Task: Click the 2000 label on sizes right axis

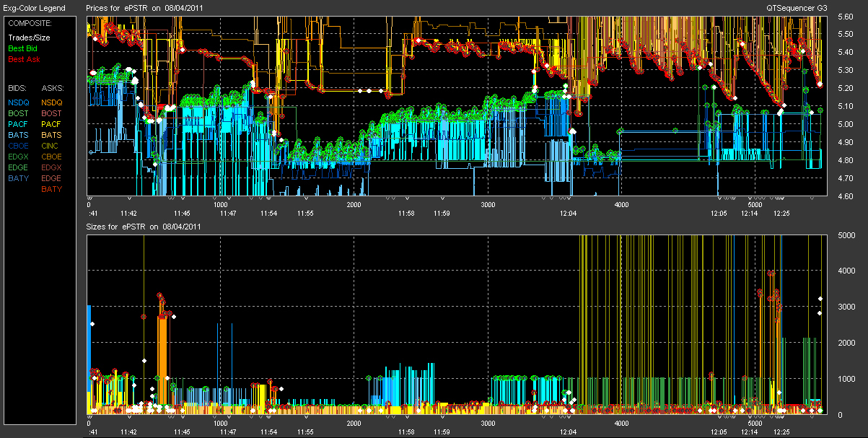Action: point(846,343)
